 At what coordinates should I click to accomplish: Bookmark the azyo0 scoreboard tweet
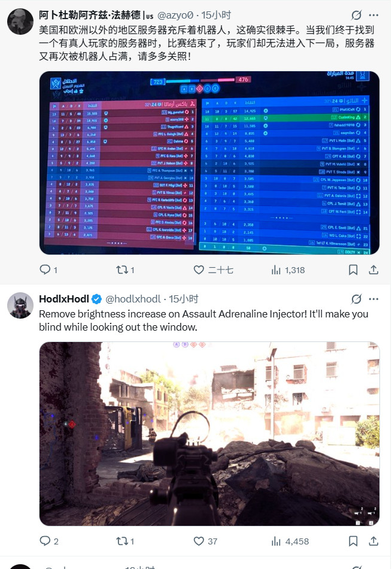pos(353,270)
